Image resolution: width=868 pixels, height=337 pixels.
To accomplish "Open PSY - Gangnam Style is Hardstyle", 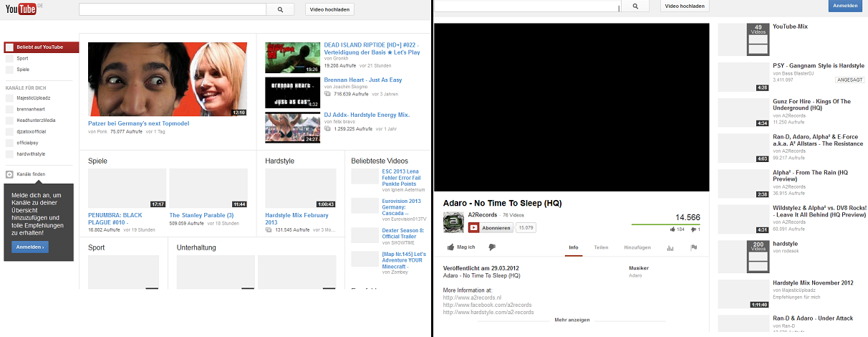I will (x=819, y=65).
